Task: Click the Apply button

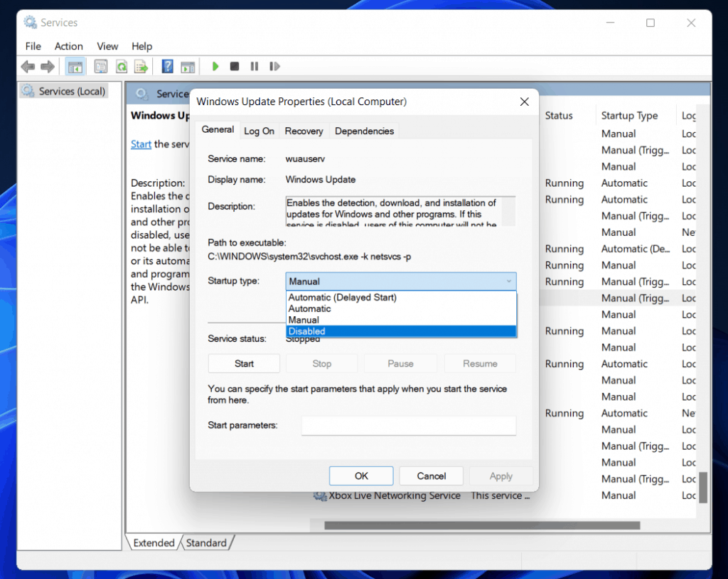Action: point(500,476)
